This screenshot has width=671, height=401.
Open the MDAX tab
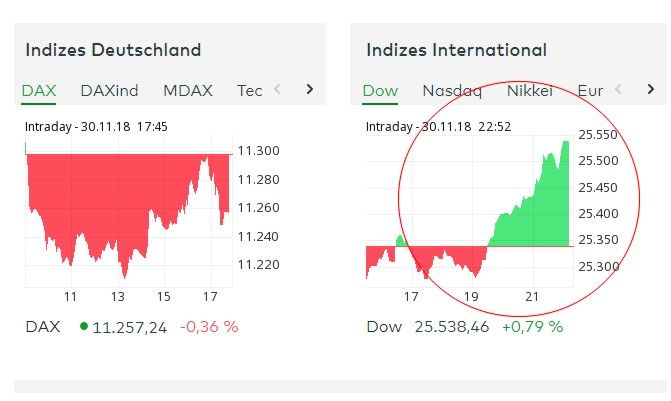click(x=188, y=91)
